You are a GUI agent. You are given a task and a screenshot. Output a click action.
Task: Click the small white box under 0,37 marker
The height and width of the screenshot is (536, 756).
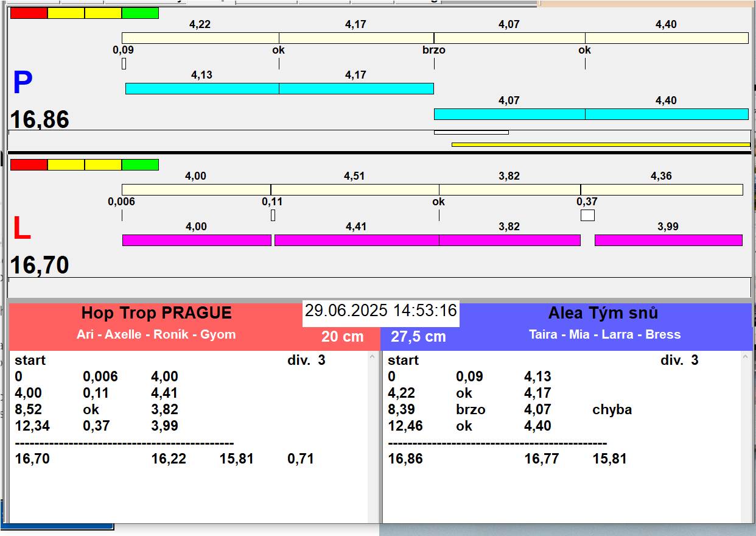click(x=587, y=215)
